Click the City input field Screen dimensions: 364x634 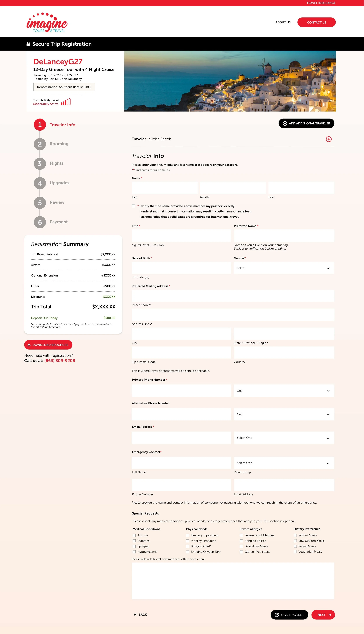(181, 334)
